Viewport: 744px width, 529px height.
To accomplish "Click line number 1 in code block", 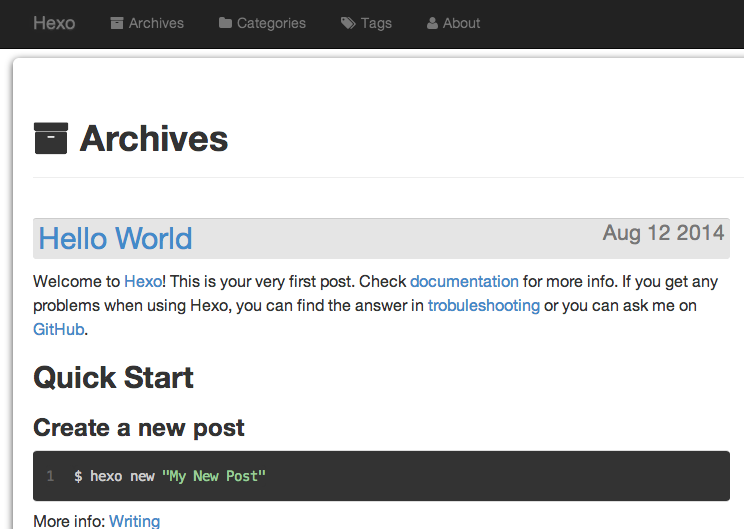I will [x=50, y=476].
